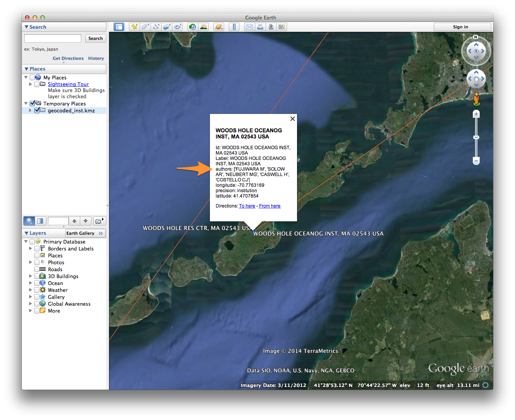The height and width of the screenshot is (420, 515).
Task: Show the ruler measurement tool
Action: point(234,27)
